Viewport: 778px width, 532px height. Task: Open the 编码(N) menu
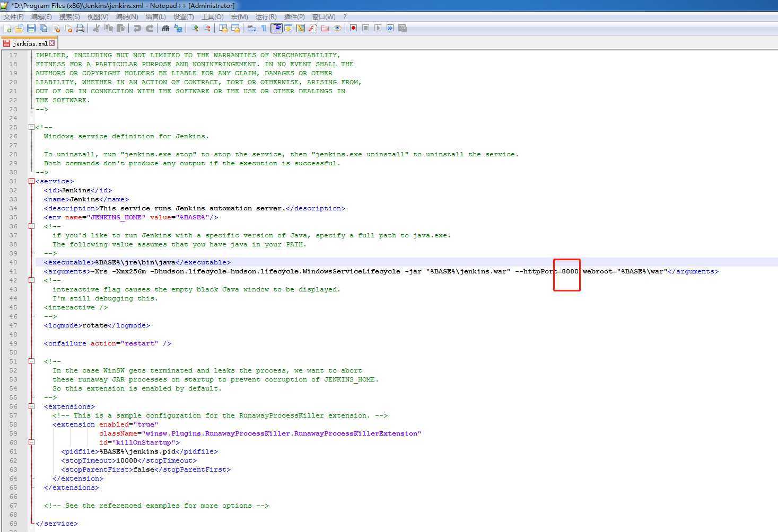pyautogui.click(x=127, y=17)
